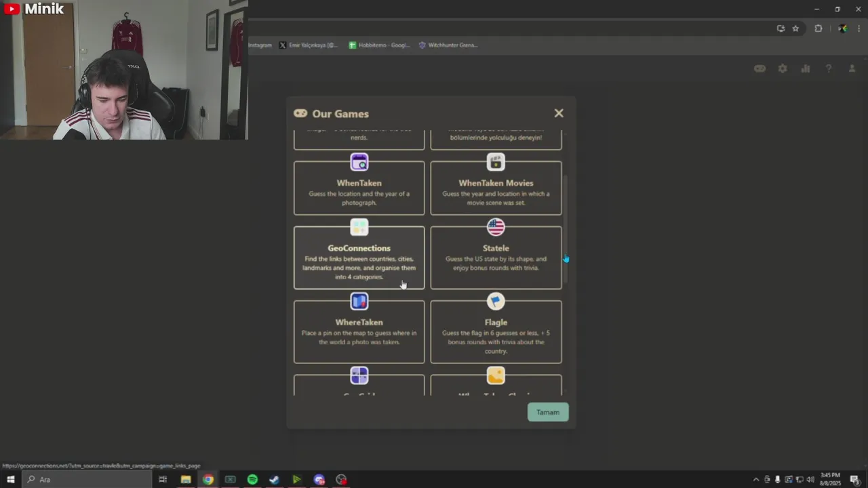The width and height of the screenshot is (868, 488).
Task: Open the Chrome extensions puzzle icon
Action: click(818, 28)
